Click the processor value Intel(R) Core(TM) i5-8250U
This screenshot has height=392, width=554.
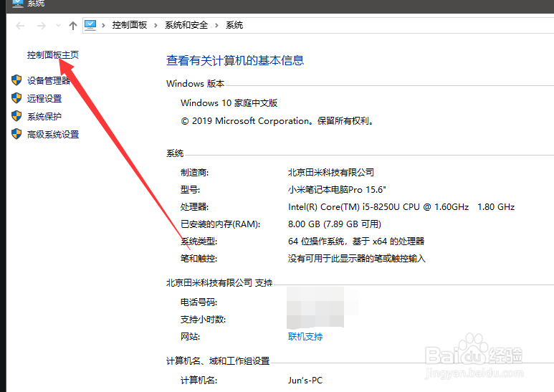401,207
